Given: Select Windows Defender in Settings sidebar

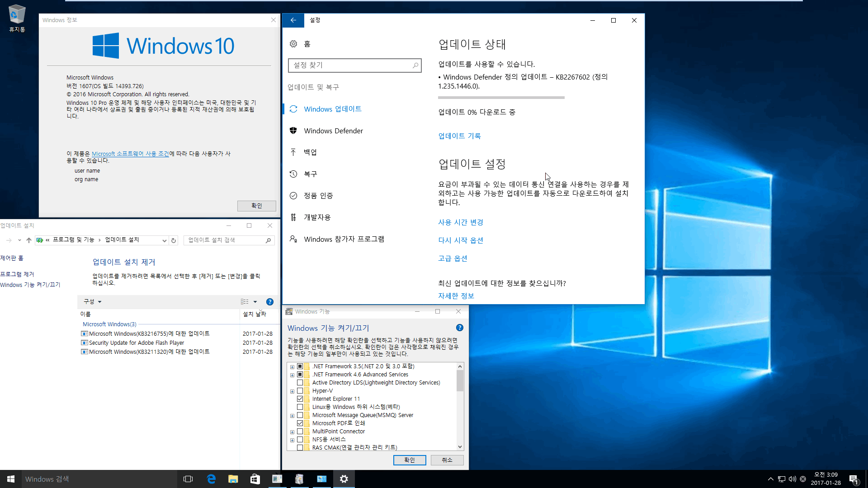Looking at the screenshot, I should tap(333, 131).
